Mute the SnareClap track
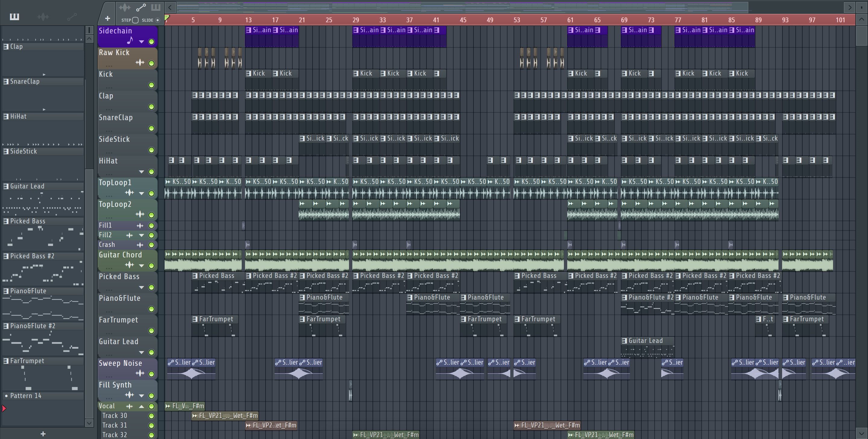This screenshot has height=439, width=868. pyautogui.click(x=152, y=128)
